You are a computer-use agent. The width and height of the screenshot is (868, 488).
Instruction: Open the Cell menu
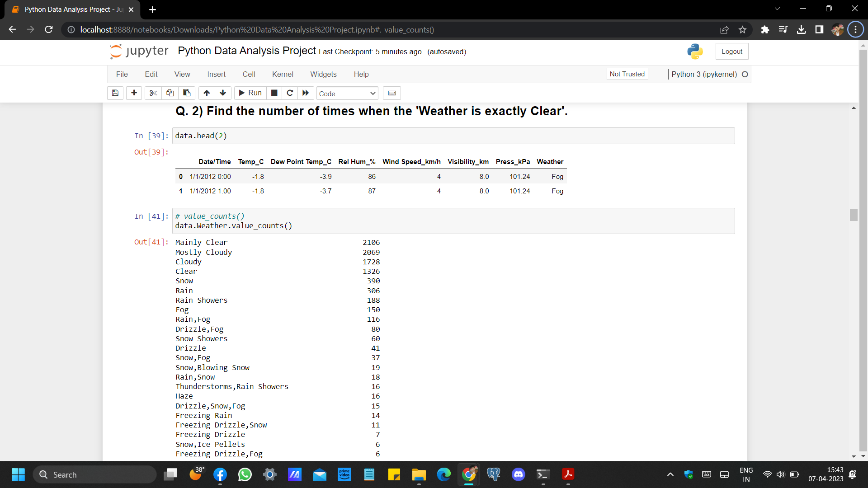(249, 75)
